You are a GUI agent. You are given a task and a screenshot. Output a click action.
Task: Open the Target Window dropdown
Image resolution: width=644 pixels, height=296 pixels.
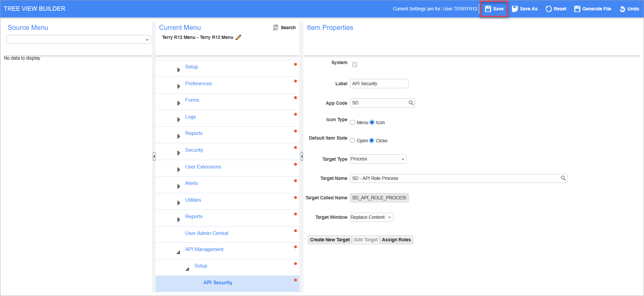click(x=371, y=217)
